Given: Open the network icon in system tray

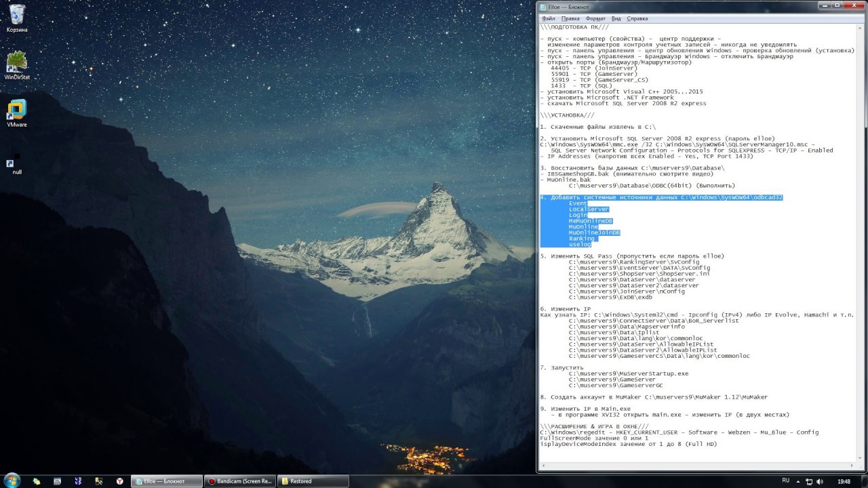Looking at the screenshot, I should coord(809,481).
